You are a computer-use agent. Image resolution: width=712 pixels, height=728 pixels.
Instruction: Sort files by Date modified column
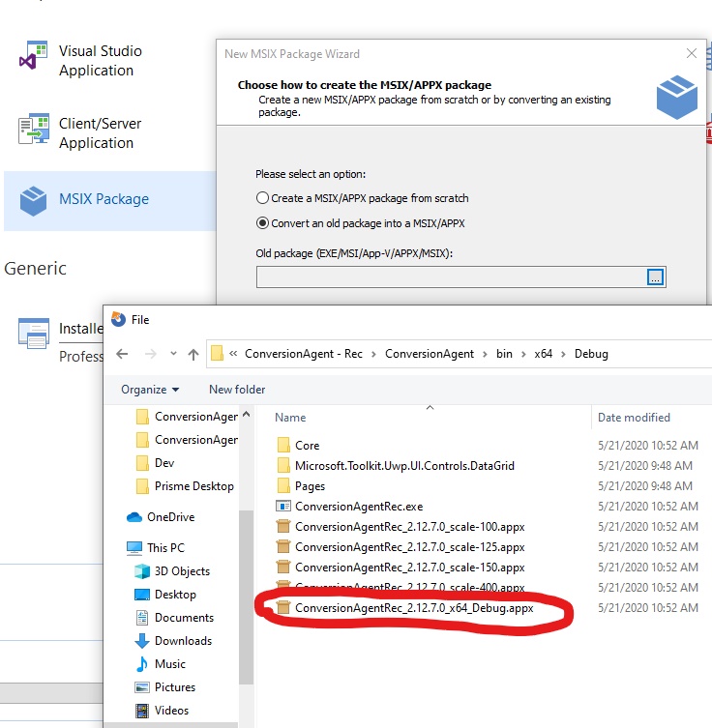(x=634, y=418)
